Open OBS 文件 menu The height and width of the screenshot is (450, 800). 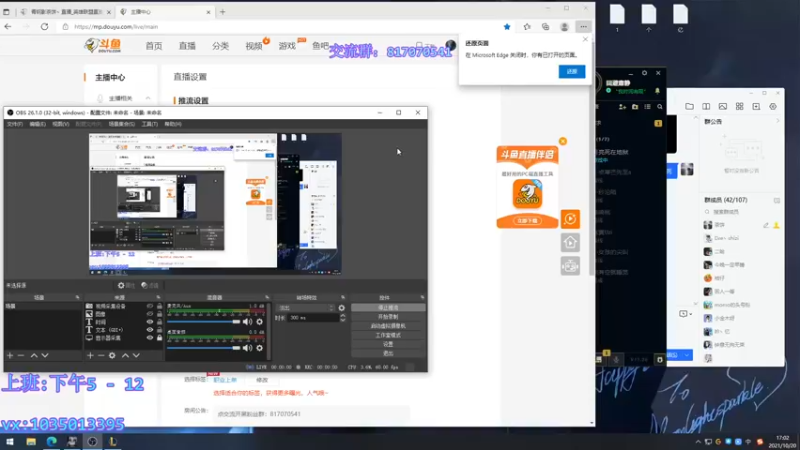click(14, 124)
